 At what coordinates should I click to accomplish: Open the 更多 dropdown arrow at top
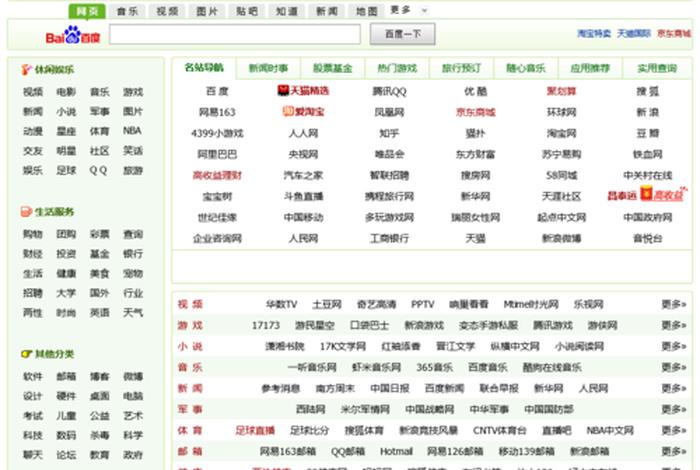pos(424,11)
